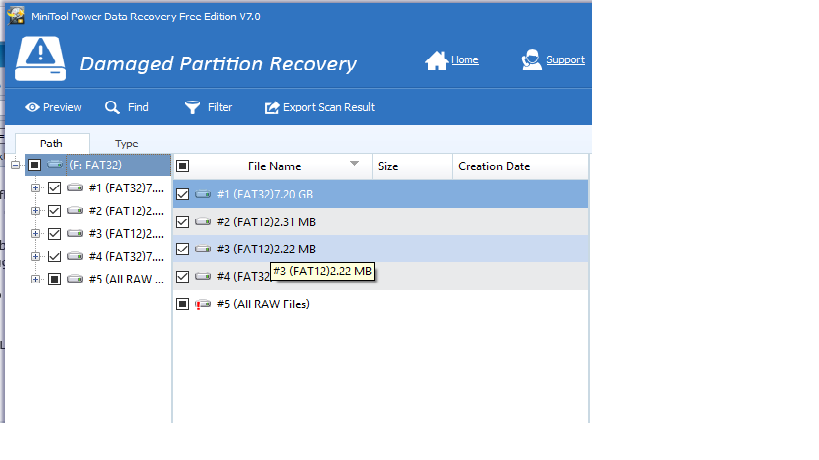
Task: Click the Home house icon
Action: point(437,61)
